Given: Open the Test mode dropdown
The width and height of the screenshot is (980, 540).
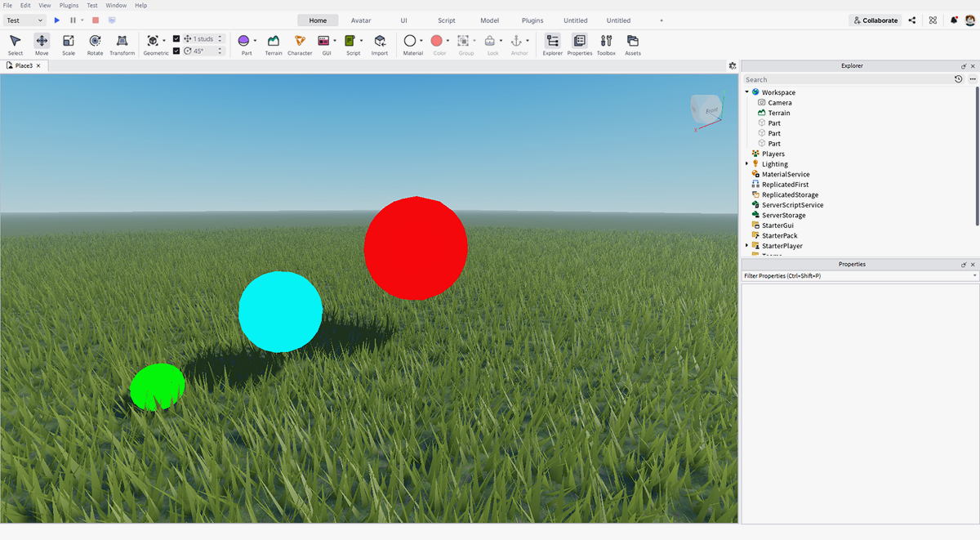Looking at the screenshot, I should coord(24,20).
